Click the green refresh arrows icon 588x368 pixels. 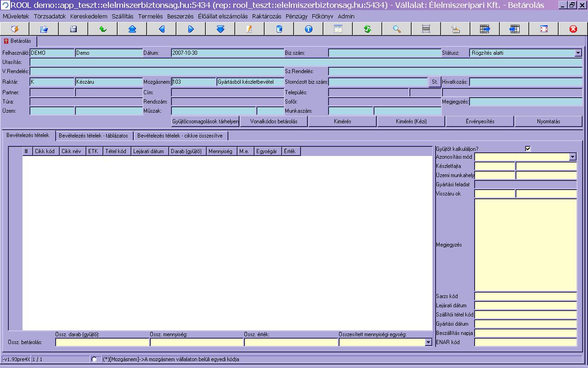tap(367, 29)
